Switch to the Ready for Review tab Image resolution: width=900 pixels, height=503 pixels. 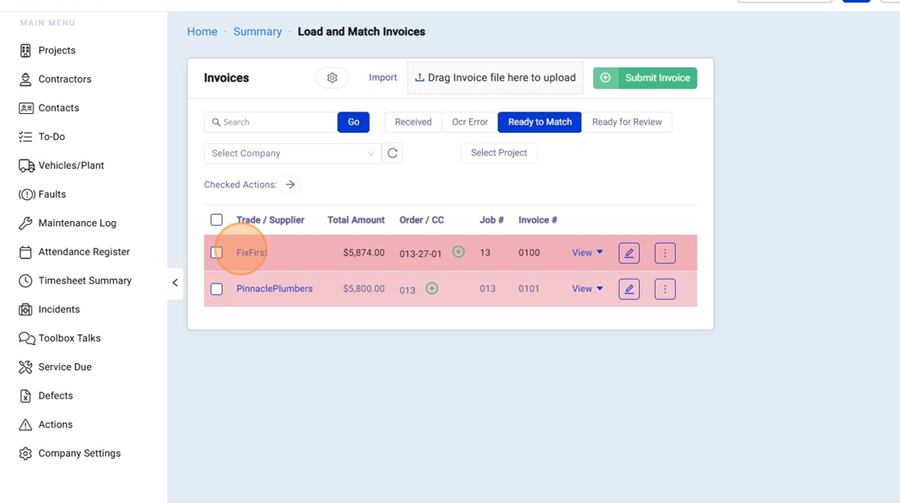click(x=627, y=122)
